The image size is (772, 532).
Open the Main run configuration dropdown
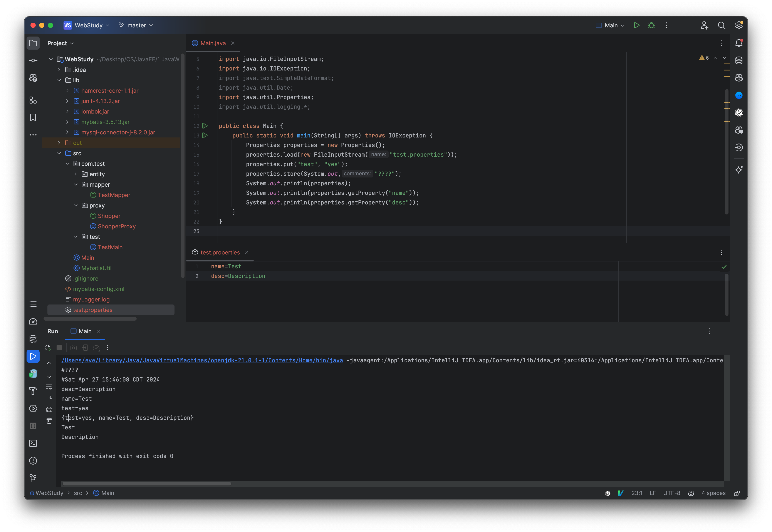[x=610, y=25]
